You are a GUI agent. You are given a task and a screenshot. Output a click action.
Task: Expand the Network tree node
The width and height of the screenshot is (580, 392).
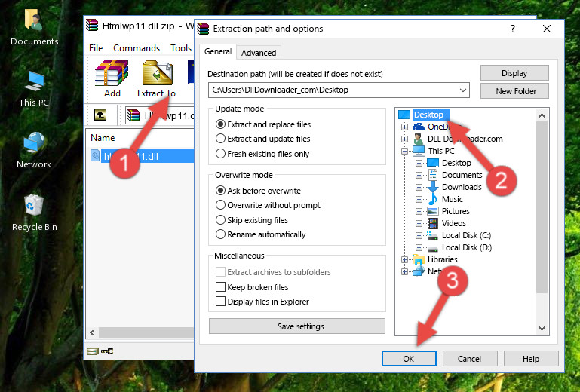coord(404,272)
